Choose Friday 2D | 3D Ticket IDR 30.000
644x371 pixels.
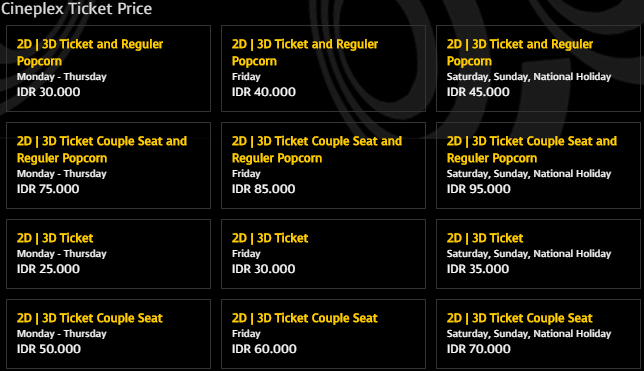pos(323,254)
